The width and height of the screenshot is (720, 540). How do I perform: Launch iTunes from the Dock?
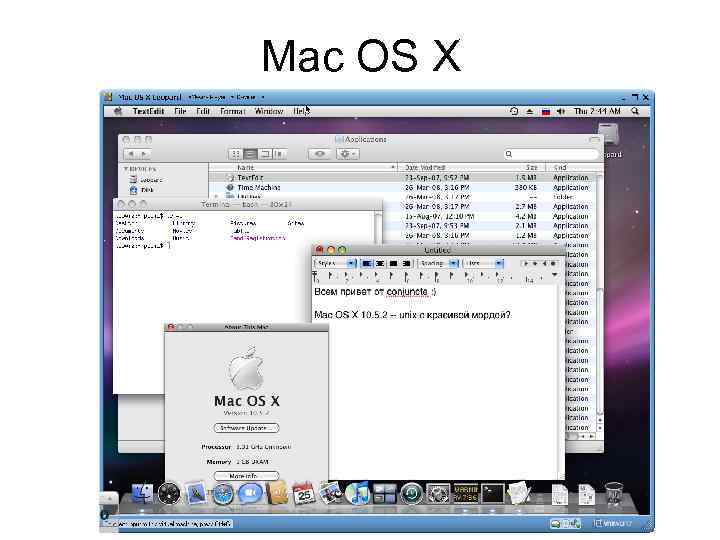[x=357, y=494]
